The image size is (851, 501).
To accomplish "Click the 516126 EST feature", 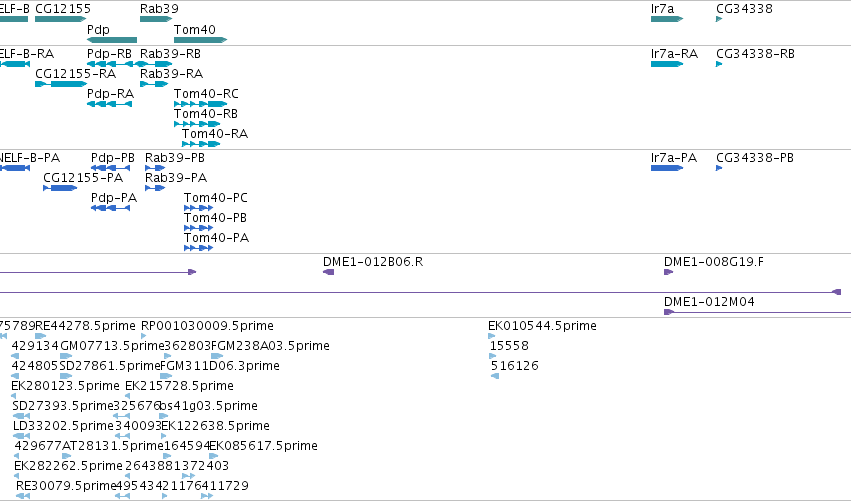I will (495, 376).
